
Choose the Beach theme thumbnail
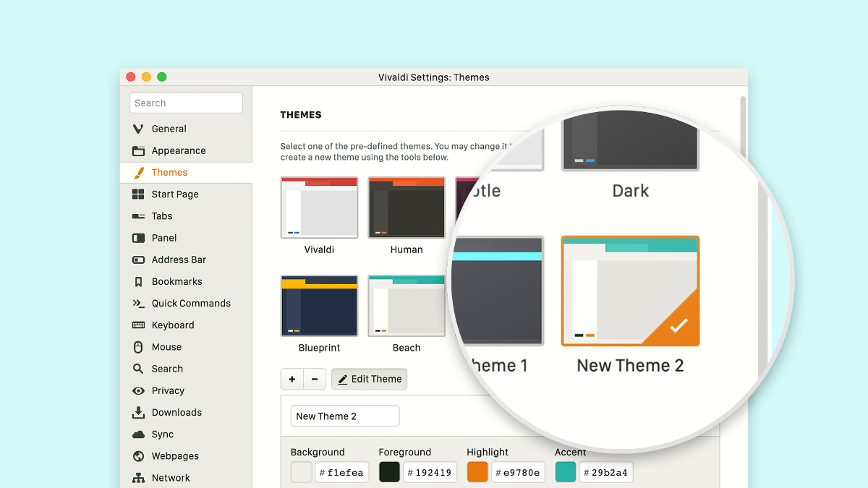point(407,306)
